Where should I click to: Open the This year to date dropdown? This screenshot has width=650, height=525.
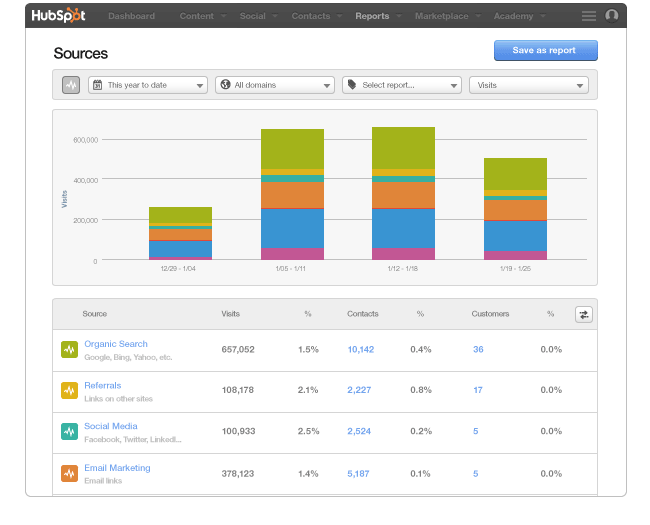[148, 86]
